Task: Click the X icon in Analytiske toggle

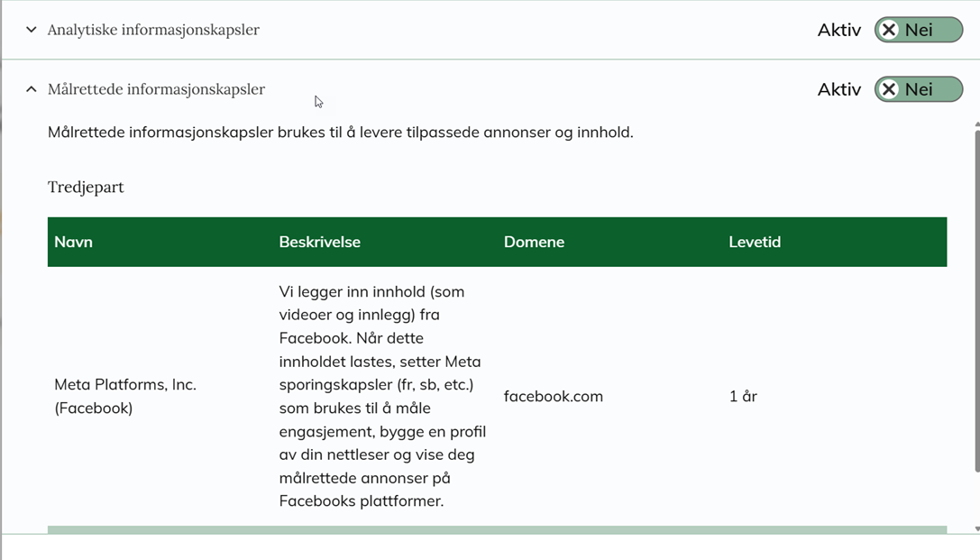Action: coord(889,30)
